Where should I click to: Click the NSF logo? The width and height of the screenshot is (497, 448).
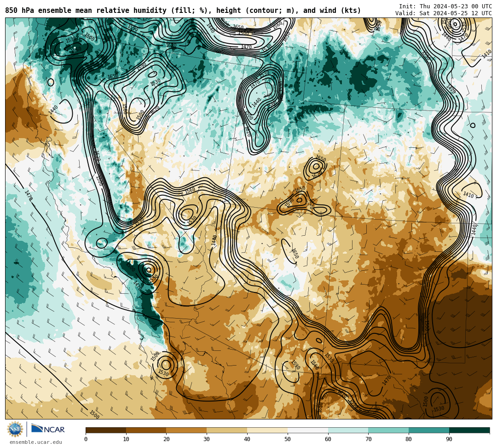15,430
